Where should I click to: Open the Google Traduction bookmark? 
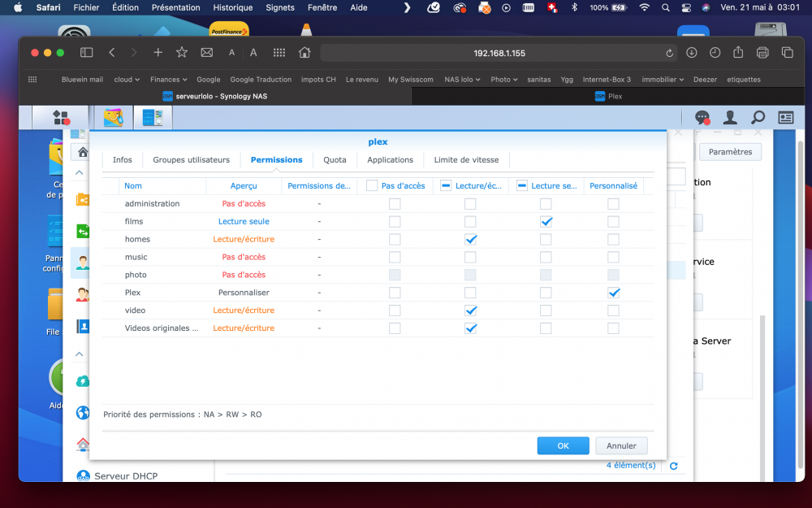click(261, 80)
